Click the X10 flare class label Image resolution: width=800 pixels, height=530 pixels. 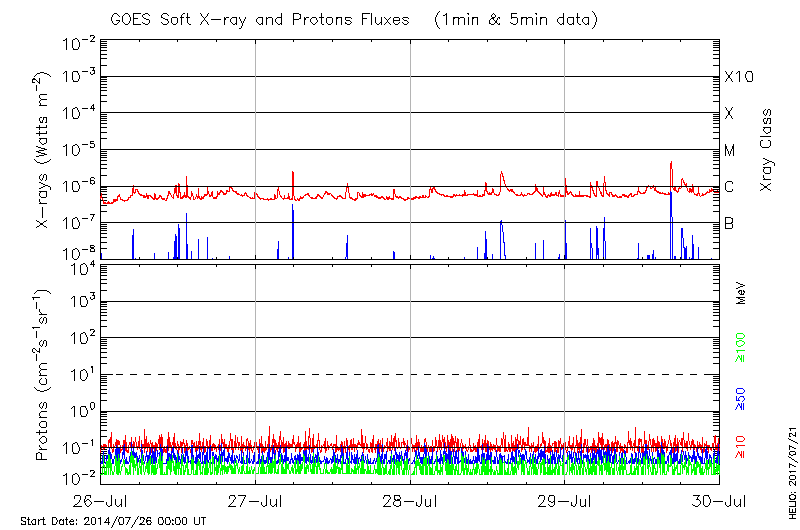coord(737,77)
